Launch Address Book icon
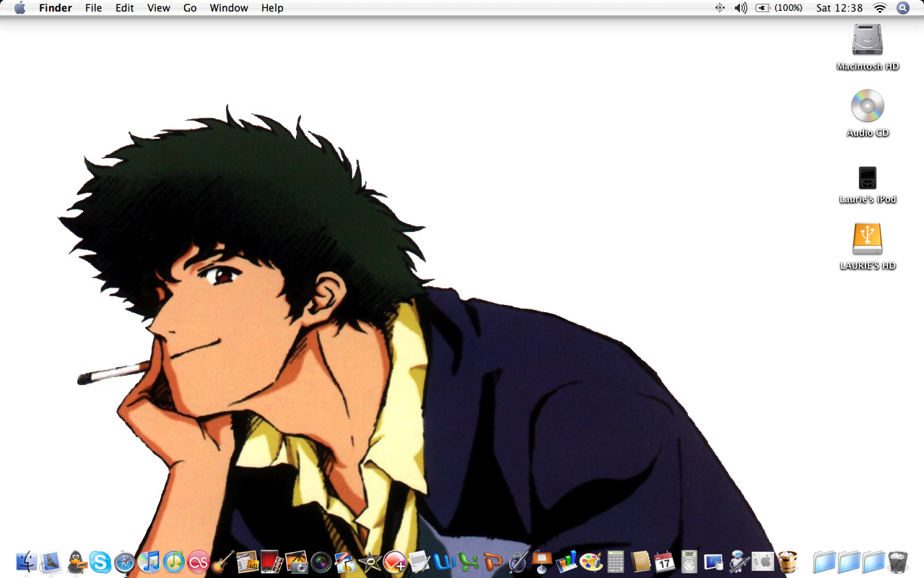The image size is (924, 578). point(640,561)
